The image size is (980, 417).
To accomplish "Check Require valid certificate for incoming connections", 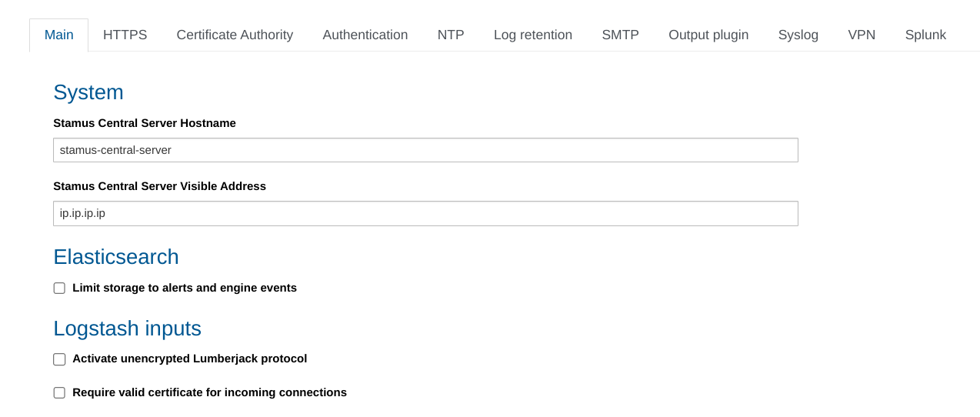I will click(x=59, y=392).
